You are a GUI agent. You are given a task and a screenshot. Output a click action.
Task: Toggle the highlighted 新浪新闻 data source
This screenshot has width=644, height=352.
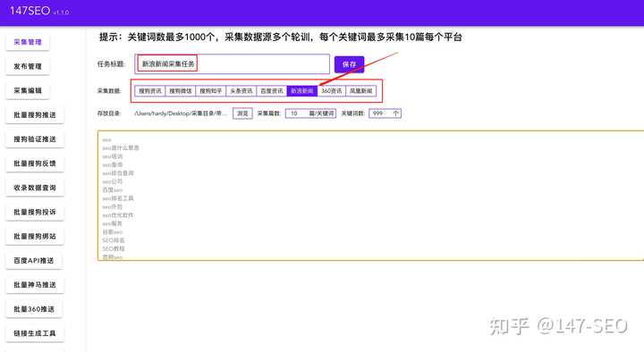302,90
